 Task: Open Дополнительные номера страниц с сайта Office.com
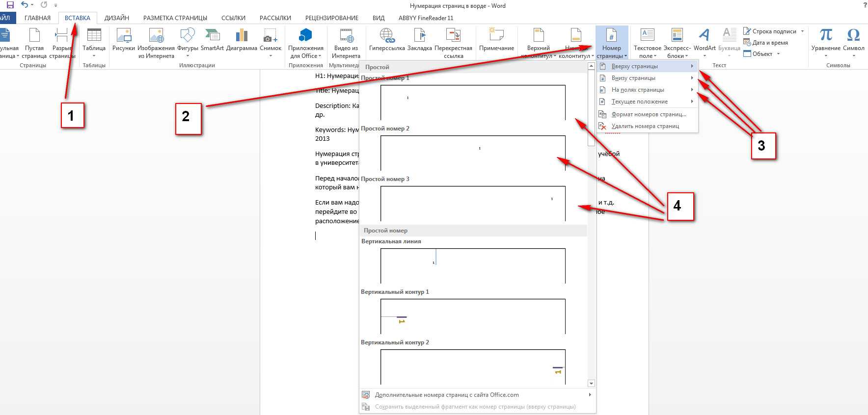[x=477, y=395]
